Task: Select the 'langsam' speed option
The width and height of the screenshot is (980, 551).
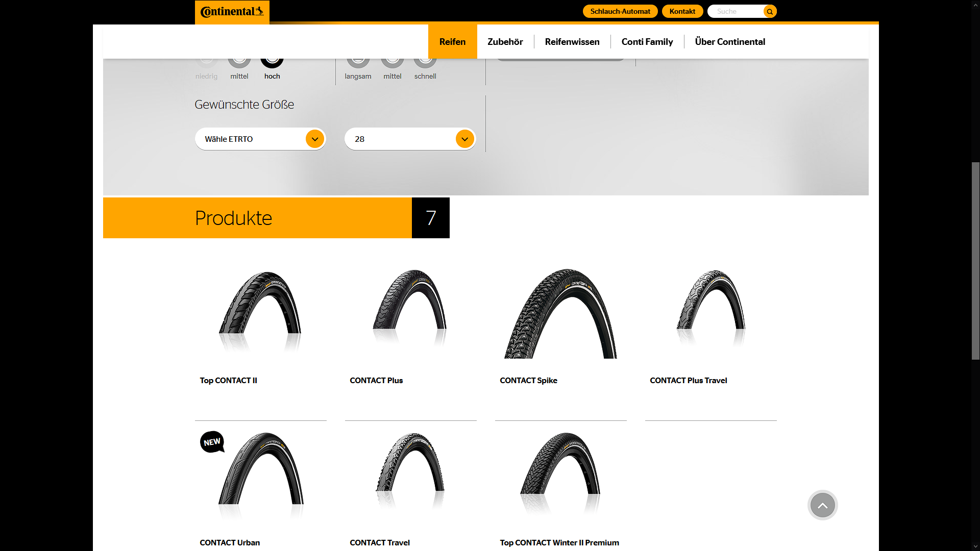Action: click(x=358, y=69)
